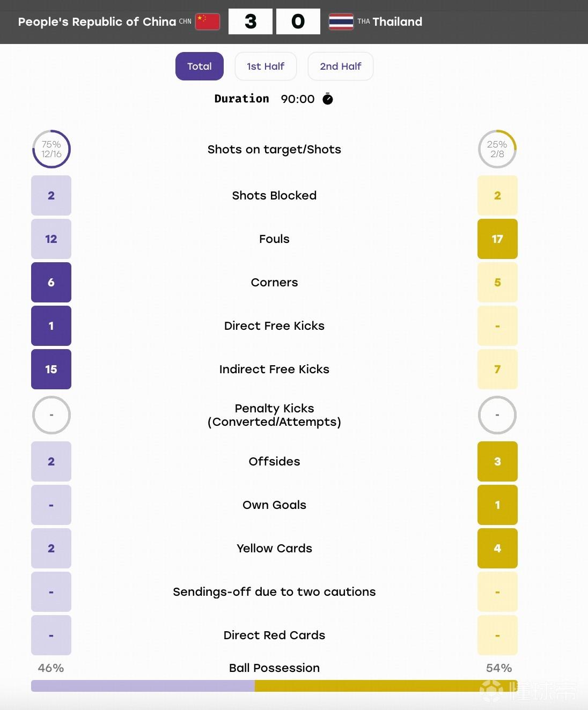Switch to the 1st Half tab

[266, 66]
